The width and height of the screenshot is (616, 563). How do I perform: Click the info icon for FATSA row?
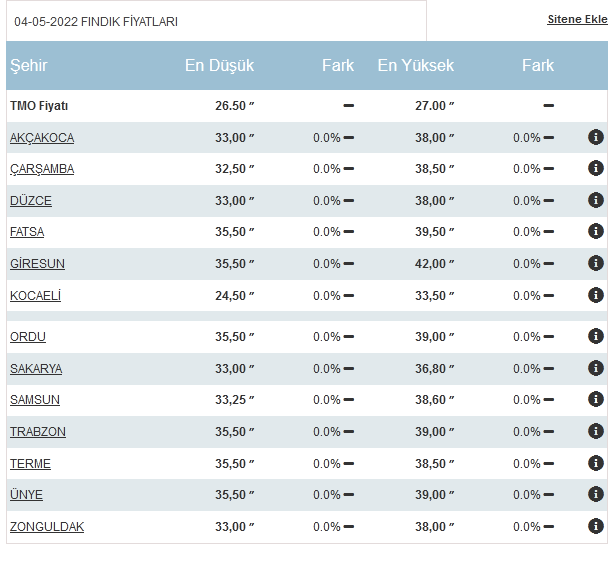tap(596, 232)
